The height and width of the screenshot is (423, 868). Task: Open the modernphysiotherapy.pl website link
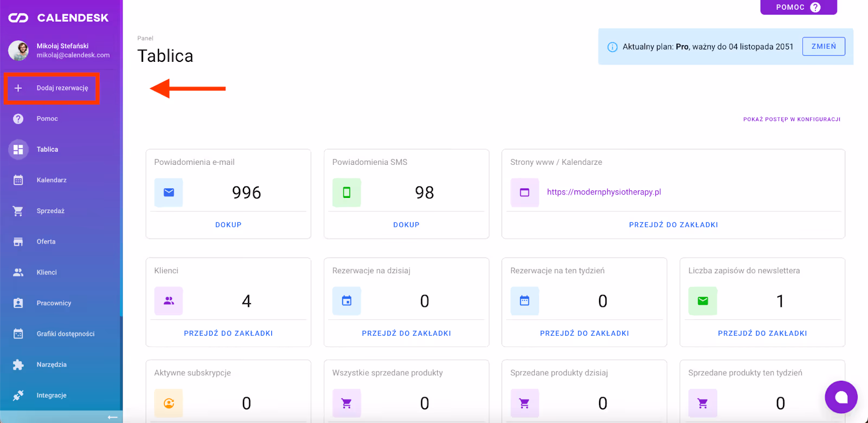point(604,192)
